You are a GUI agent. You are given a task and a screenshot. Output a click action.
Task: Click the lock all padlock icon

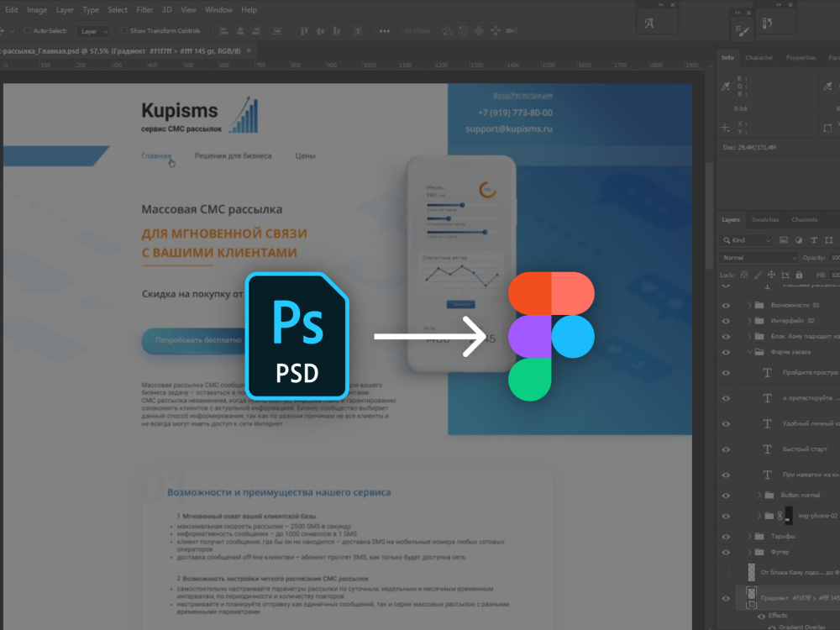point(800,275)
